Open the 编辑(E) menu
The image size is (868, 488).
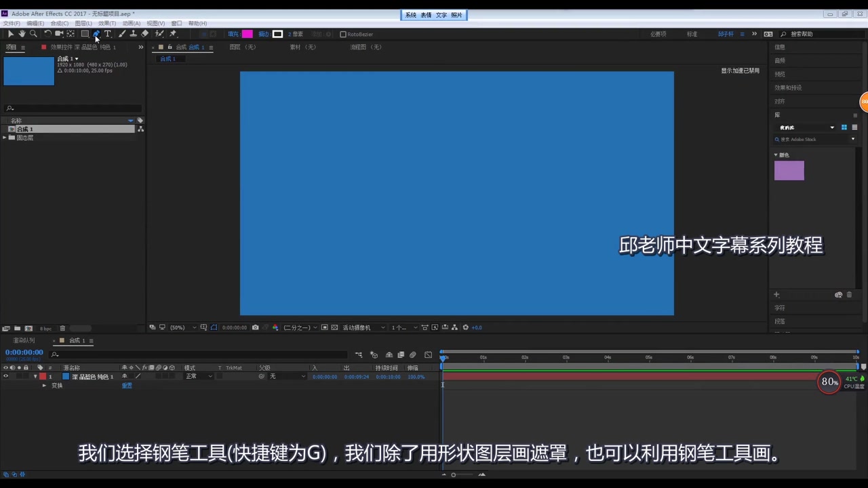35,23
